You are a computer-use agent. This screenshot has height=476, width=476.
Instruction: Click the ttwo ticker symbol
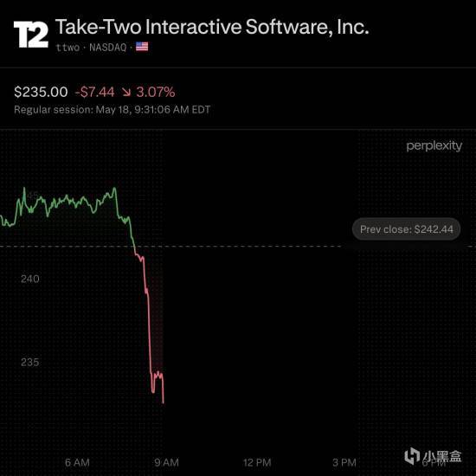pyautogui.click(x=68, y=48)
